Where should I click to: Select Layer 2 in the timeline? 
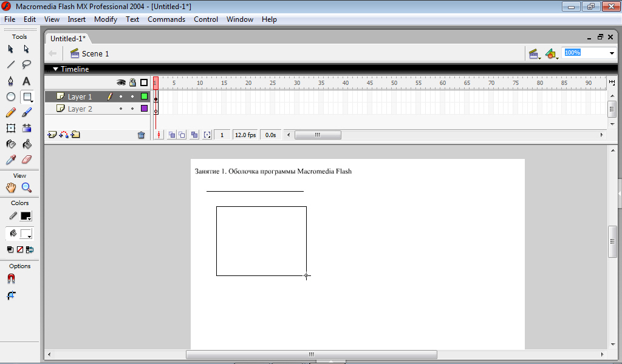80,109
